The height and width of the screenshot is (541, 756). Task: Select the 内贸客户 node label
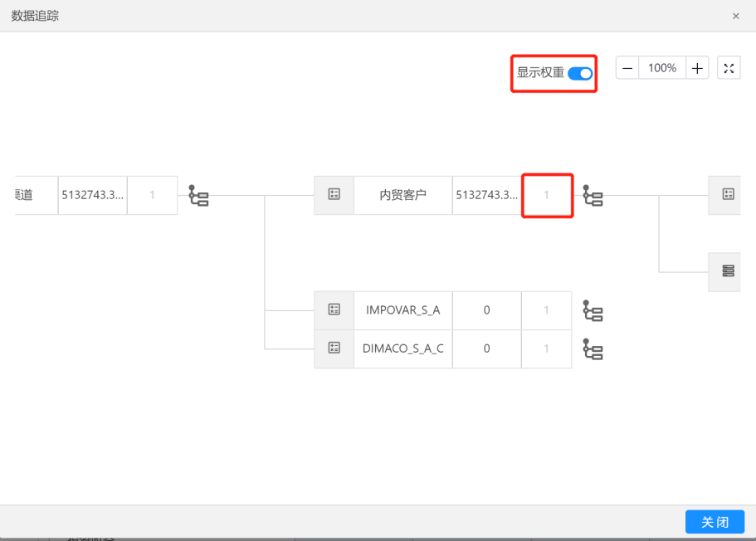point(402,195)
